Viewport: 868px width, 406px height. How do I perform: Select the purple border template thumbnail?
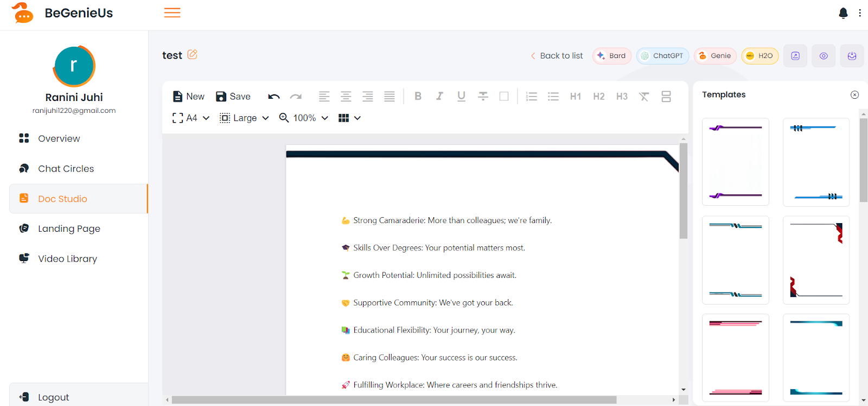[x=735, y=162]
